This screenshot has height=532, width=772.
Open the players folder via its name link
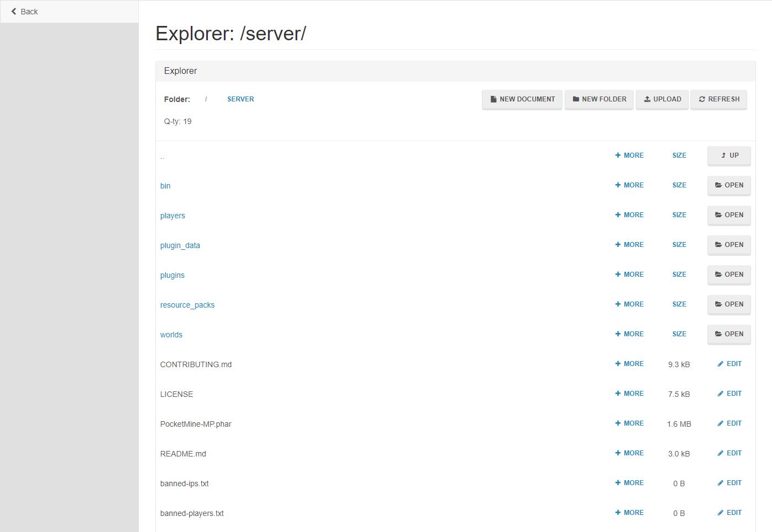point(172,216)
